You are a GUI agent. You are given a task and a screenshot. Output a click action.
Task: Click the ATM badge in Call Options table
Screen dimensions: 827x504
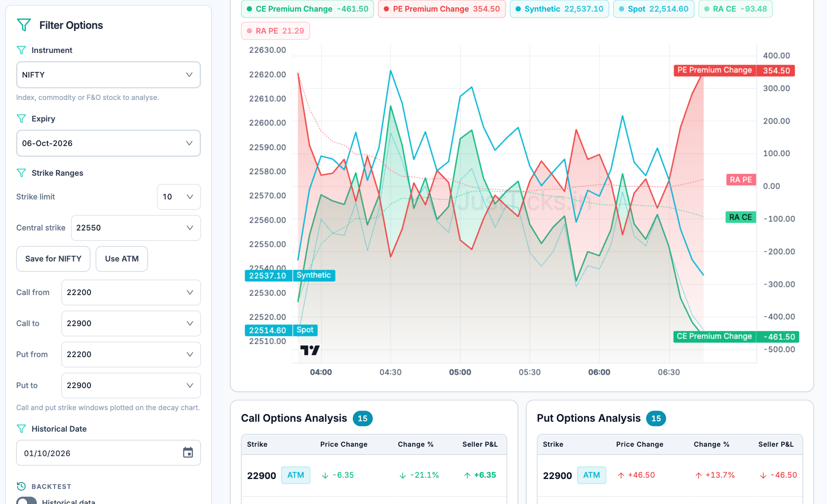(296, 475)
